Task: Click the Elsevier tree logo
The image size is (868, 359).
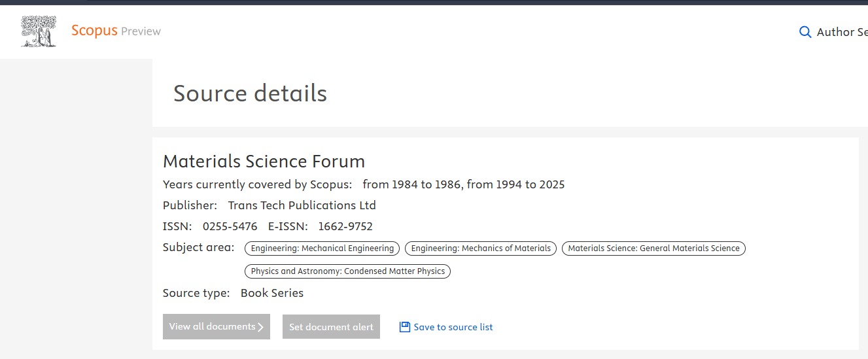Action: coord(39,31)
